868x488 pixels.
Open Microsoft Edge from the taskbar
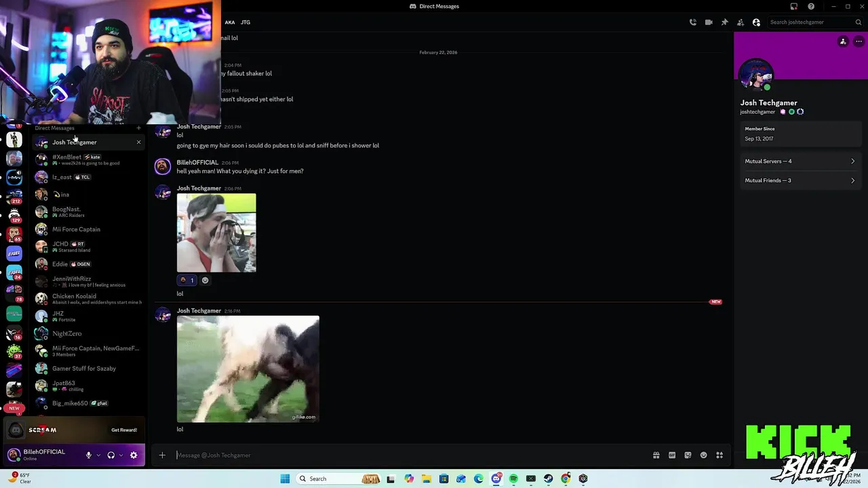point(479,479)
